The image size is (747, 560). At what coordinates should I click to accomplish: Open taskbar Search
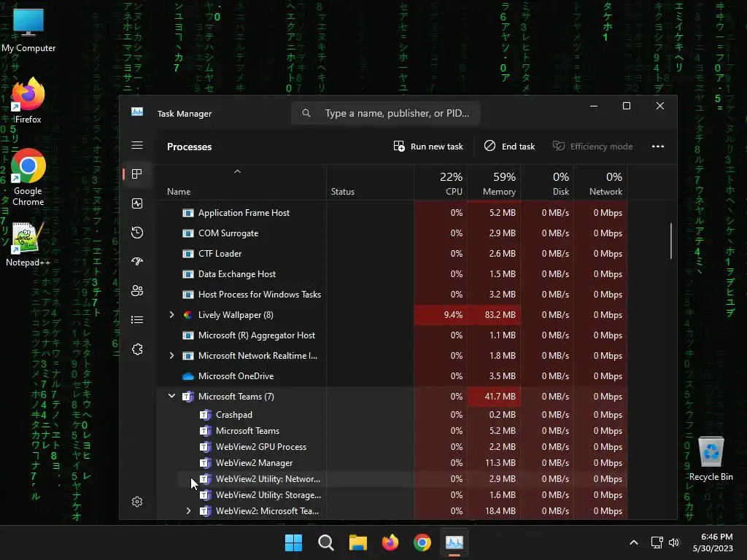tap(326, 542)
